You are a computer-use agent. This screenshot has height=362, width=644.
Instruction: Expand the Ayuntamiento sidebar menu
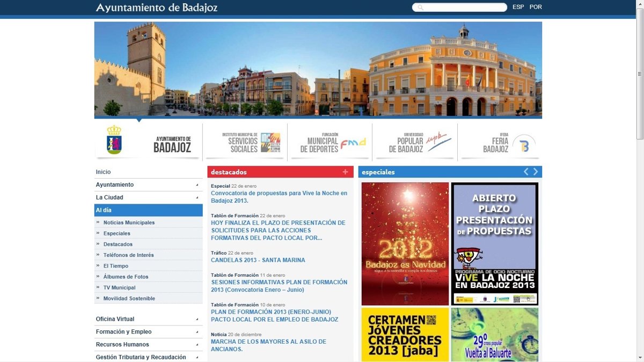(x=197, y=185)
